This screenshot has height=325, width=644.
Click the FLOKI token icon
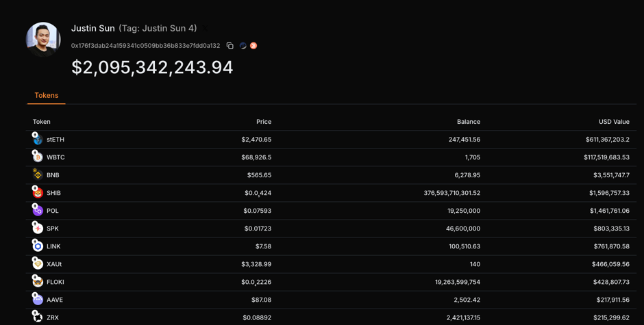click(x=38, y=282)
